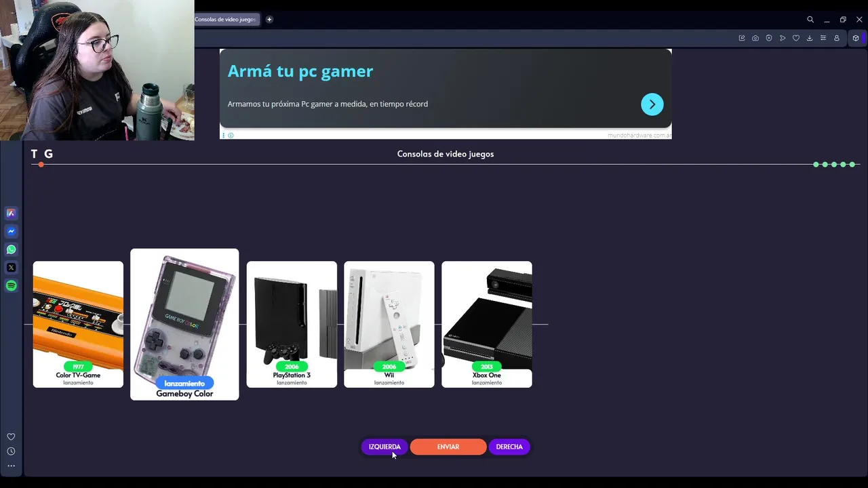Click the pinboard edit icon in toolbar

click(x=742, y=38)
